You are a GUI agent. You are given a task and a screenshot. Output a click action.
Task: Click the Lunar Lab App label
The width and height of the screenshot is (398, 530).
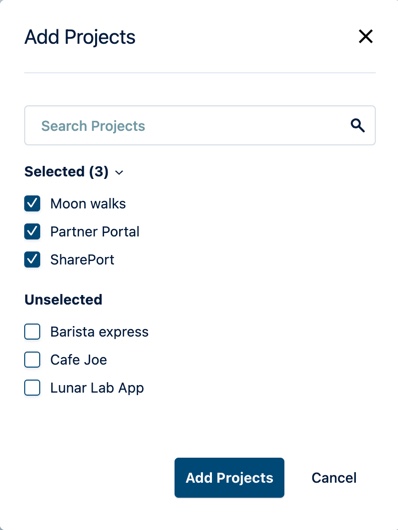(97, 388)
